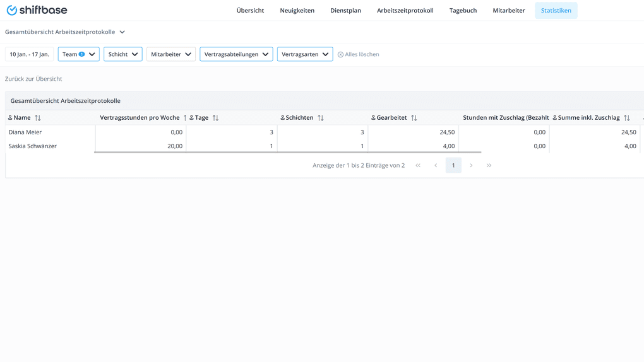The image size is (644, 362).
Task: Expand Gesamtübersicht Arbeitszeitprotokolle report selector
Action: (x=65, y=32)
